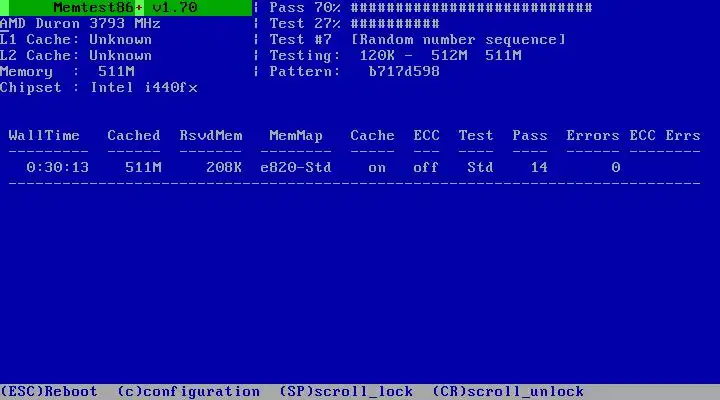Screen dimensions: 720x400
Task: Click the MemMap column header
Action: [296, 135]
